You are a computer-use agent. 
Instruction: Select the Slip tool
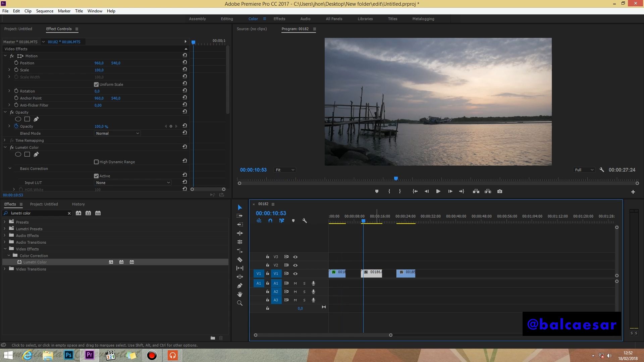[240, 268]
